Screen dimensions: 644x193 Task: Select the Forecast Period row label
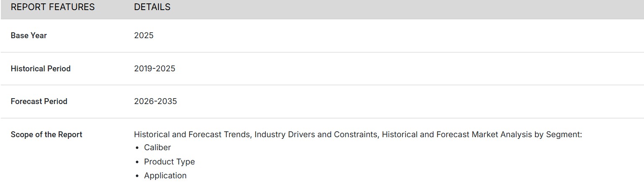click(39, 102)
